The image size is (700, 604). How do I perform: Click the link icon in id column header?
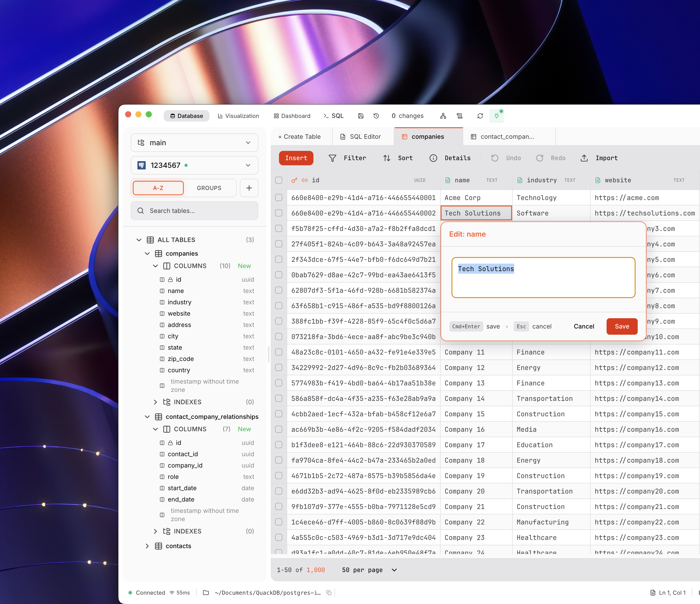point(304,180)
